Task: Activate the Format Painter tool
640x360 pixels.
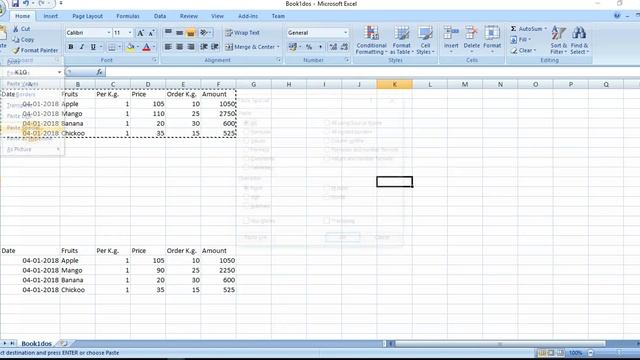Action: 35,50
